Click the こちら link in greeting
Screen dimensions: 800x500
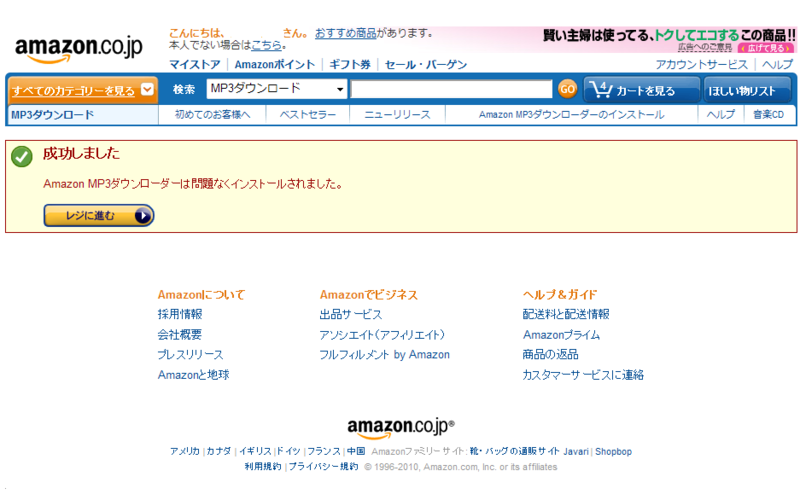[266, 45]
